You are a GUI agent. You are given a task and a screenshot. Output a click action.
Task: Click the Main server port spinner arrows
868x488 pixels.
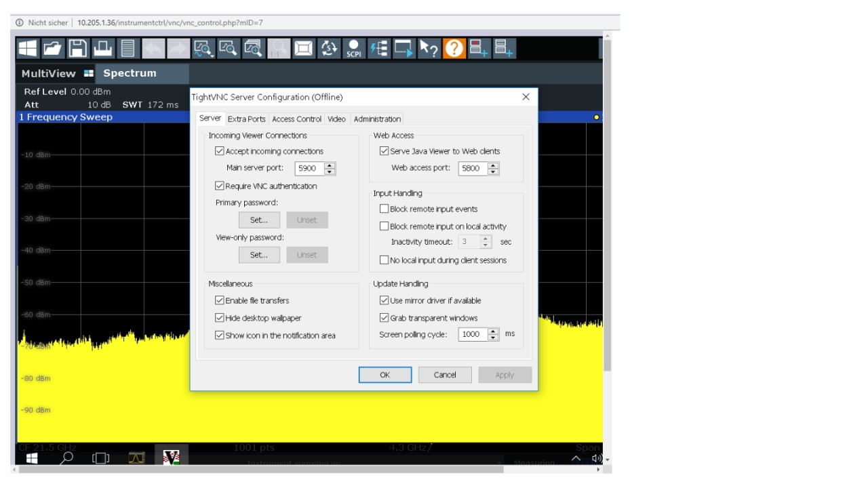[x=330, y=169]
